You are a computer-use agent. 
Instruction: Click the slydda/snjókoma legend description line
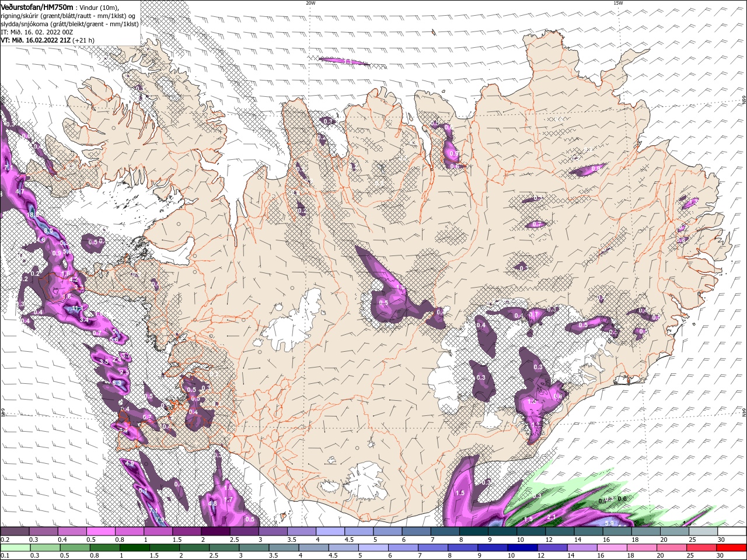click(x=70, y=24)
